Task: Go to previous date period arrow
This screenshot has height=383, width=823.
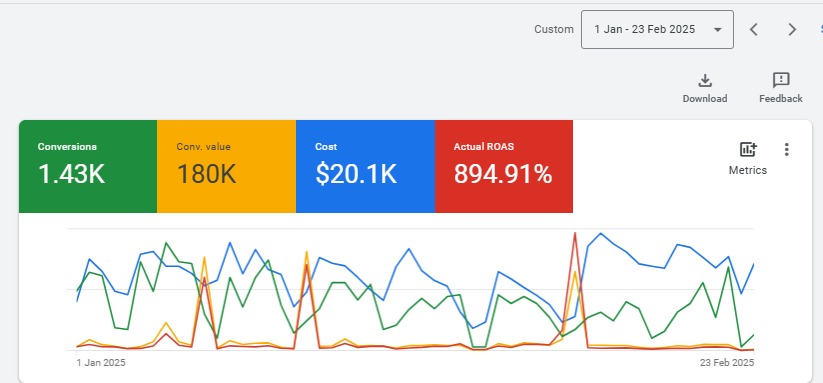Action: [754, 29]
